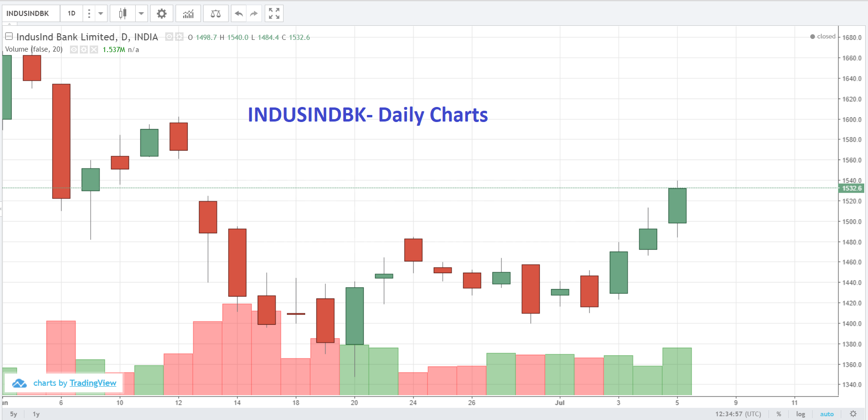Open the chart style dropdown arrow
Viewport: 868px width, 420px height.
pyautogui.click(x=141, y=13)
